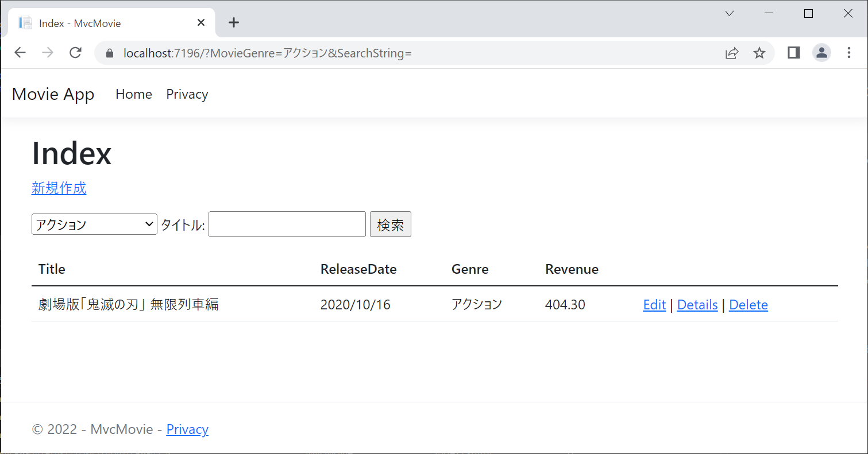The height and width of the screenshot is (454, 868).
Task: Go to the Privacy page from the navbar
Action: coord(187,94)
